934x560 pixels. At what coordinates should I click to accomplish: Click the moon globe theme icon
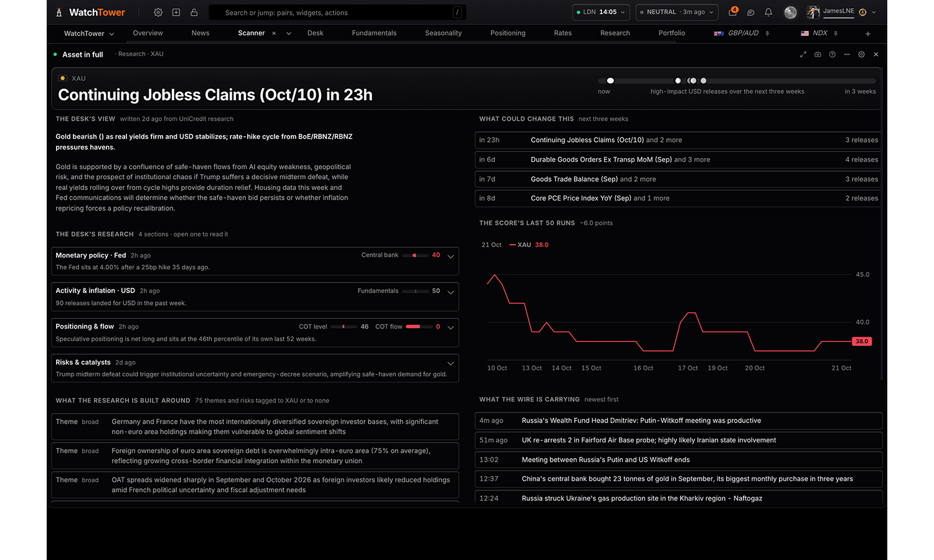[x=790, y=12]
